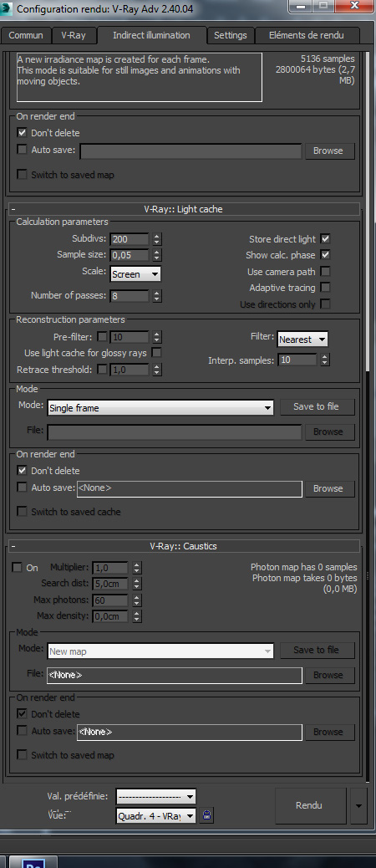Screen dimensions: 376x868
Task: Collapse the V-Ray:: Caustics rollout
Action: (x=185, y=546)
